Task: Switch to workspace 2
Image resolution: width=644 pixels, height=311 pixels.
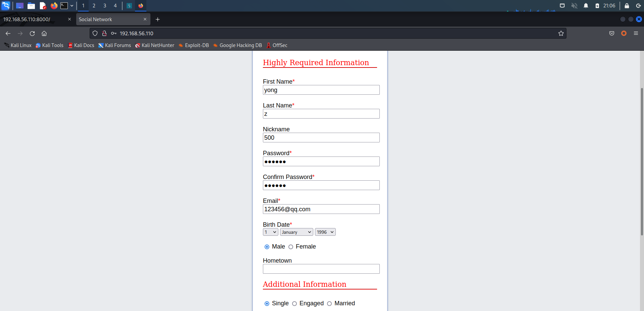Action: [94, 6]
